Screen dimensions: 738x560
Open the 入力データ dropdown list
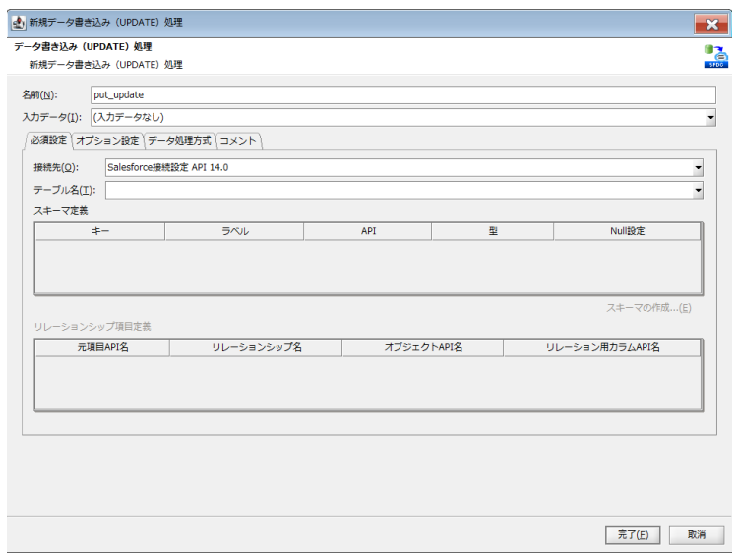point(710,118)
